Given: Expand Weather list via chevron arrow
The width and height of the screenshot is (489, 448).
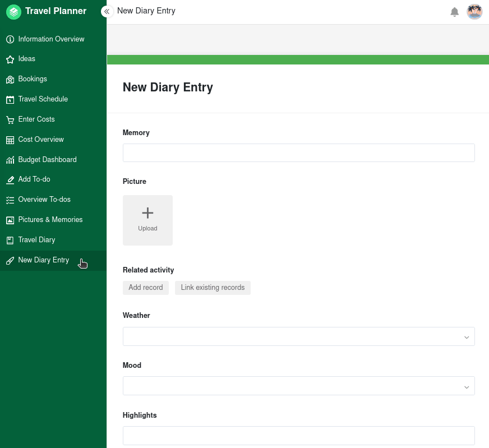Looking at the screenshot, I should coord(467,338).
